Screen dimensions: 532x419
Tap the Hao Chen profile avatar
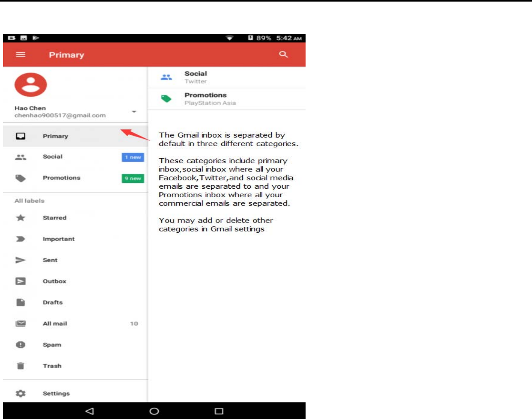31,85
